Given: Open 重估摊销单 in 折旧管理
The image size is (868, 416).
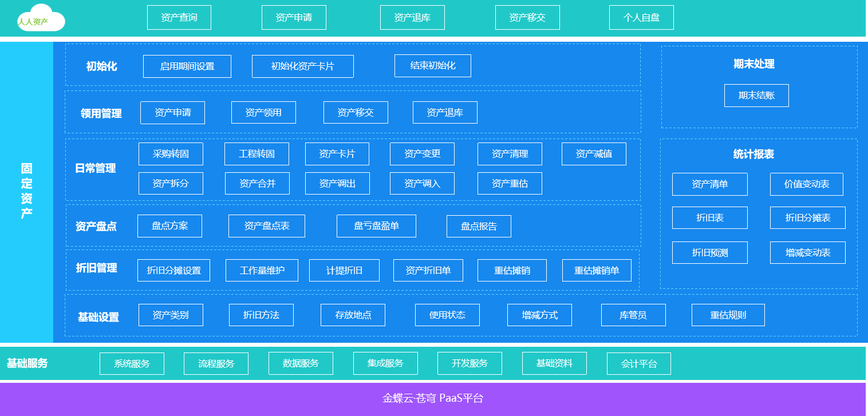Looking at the screenshot, I should (597, 271).
